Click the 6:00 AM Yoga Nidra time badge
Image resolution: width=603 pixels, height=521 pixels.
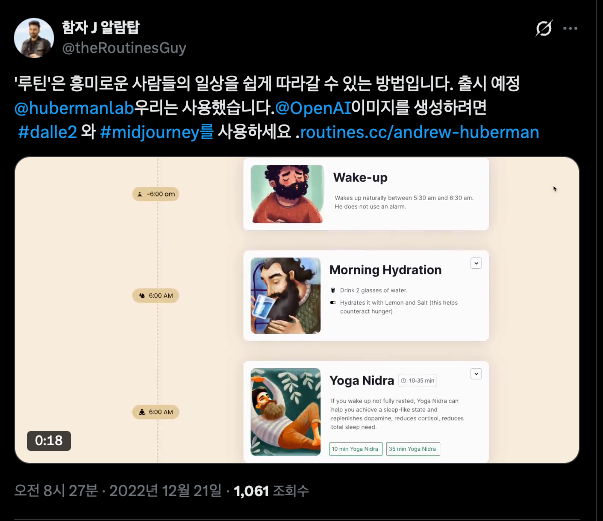157,411
